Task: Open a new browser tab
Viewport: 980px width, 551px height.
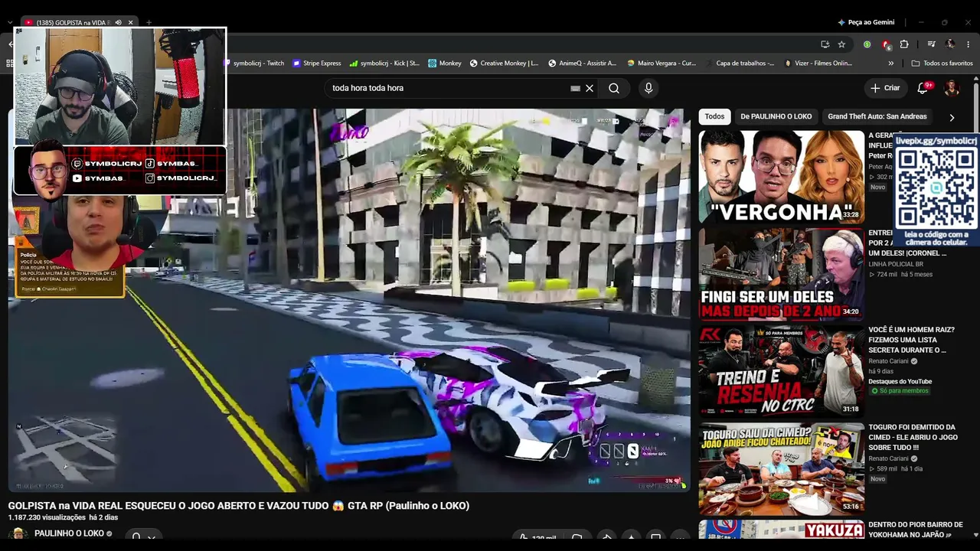Action: pyautogui.click(x=149, y=22)
